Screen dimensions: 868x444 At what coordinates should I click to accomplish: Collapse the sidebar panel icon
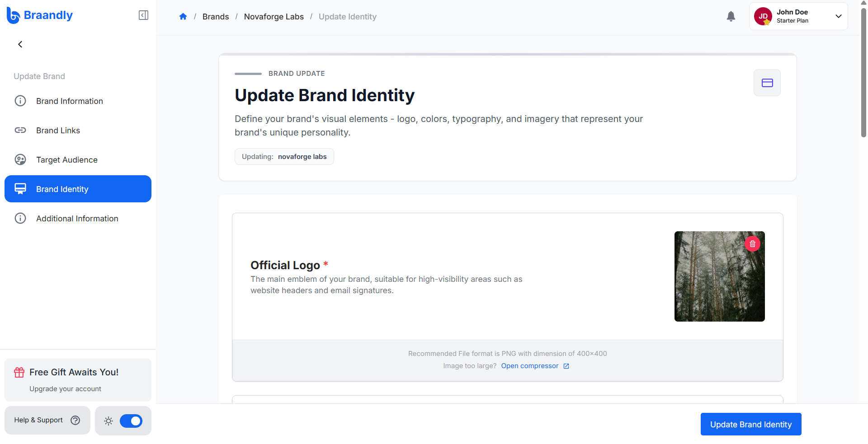(143, 15)
